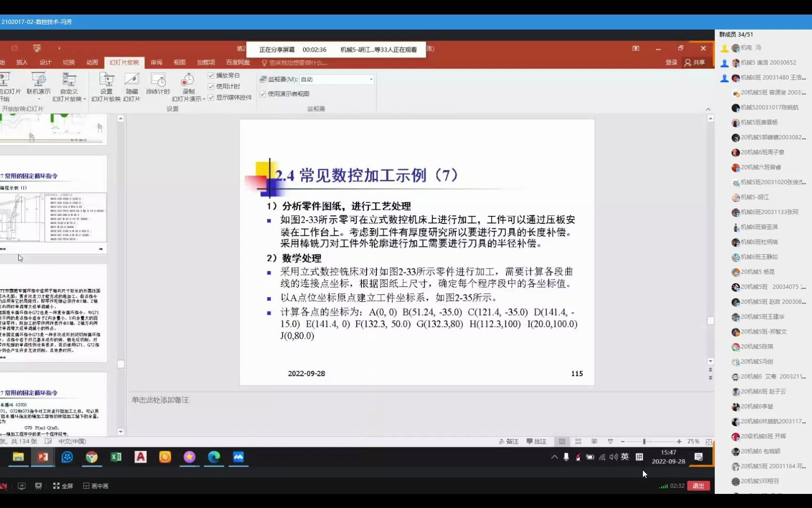The width and height of the screenshot is (812, 508).
Task: Click zoom in plus button
Action: (679, 441)
